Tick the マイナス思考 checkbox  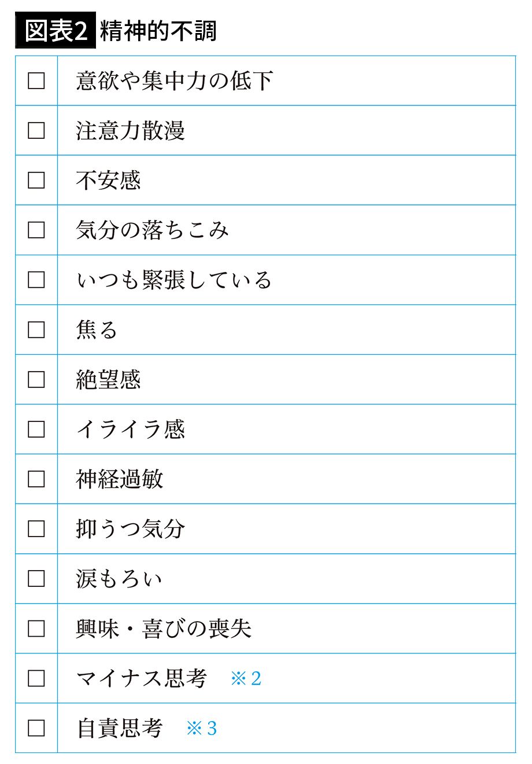pyautogui.click(x=36, y=678)
